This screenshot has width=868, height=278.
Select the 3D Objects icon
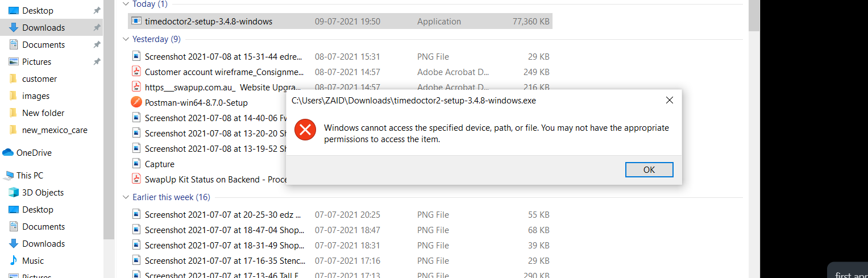pyautogui.click(x=13, y=192)
